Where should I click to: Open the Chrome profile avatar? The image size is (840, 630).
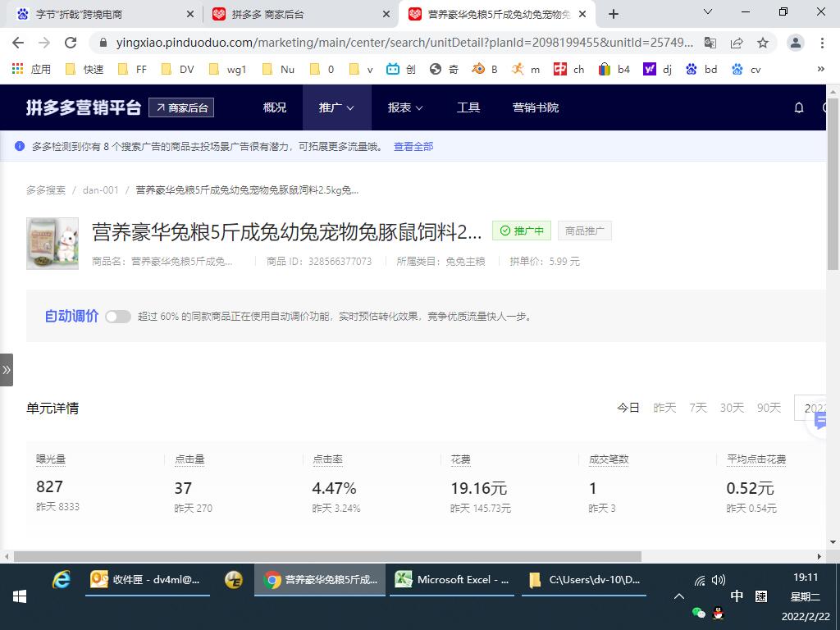click(x=796, y=43)
